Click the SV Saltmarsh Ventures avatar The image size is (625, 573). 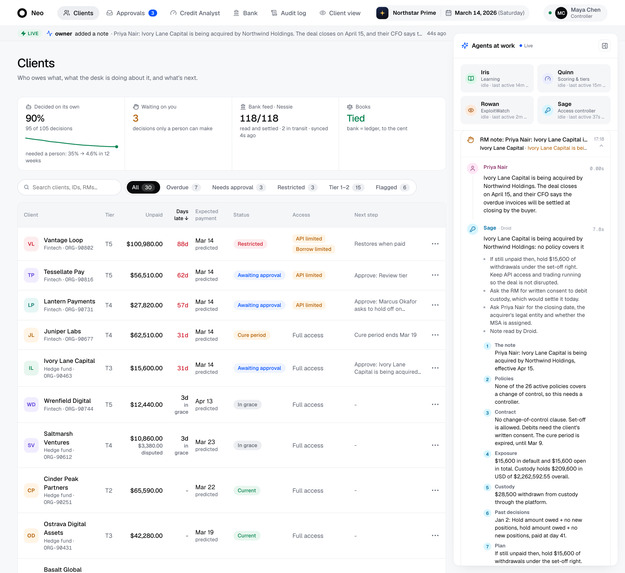click(31, 445)
